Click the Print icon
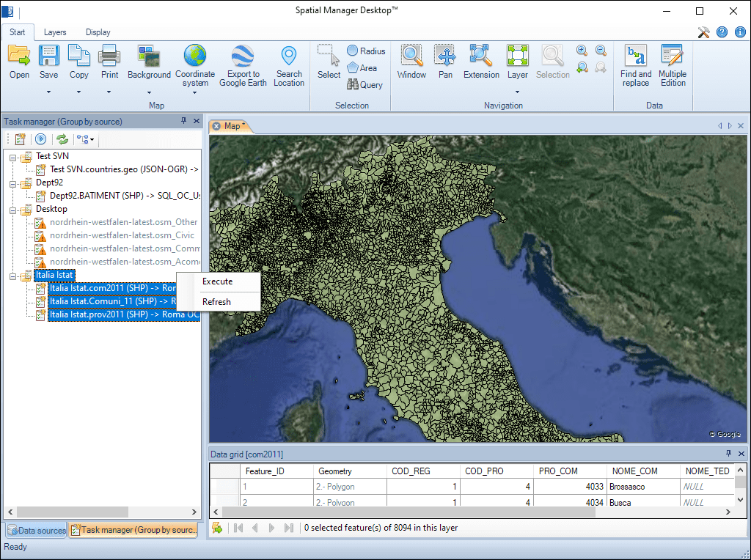Image resolution: width=751 pixels, height=560 pixels. click(109, 56)
